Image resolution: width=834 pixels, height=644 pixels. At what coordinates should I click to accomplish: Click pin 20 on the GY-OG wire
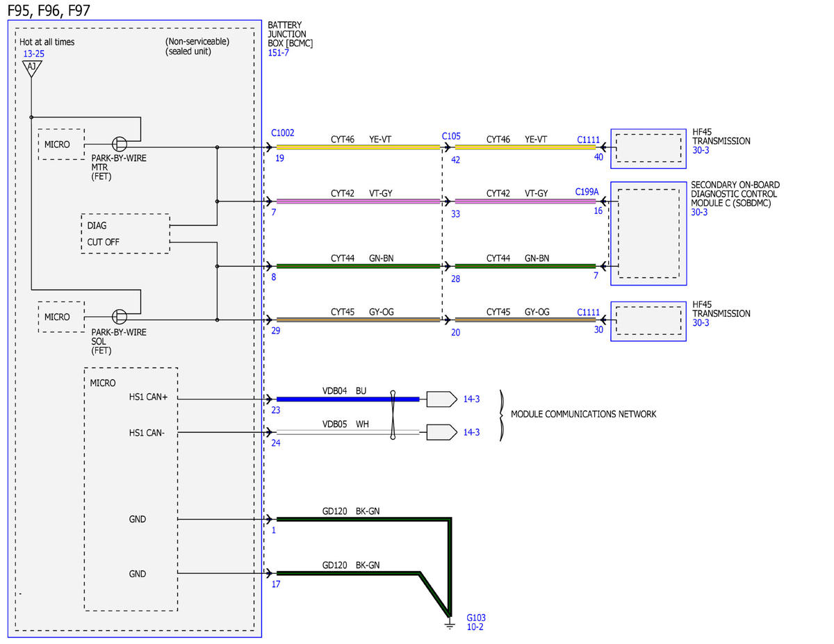pyautogui.click(x=455, y=333)
